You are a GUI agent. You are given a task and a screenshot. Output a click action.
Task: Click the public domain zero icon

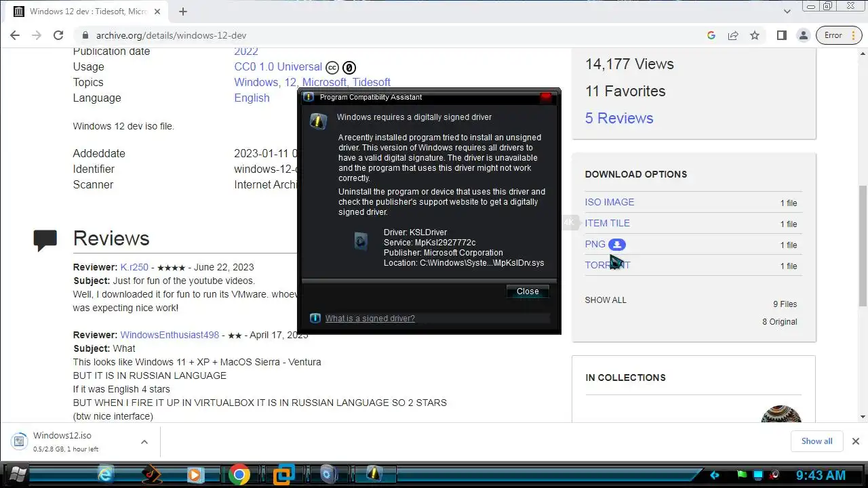point(349,68)
